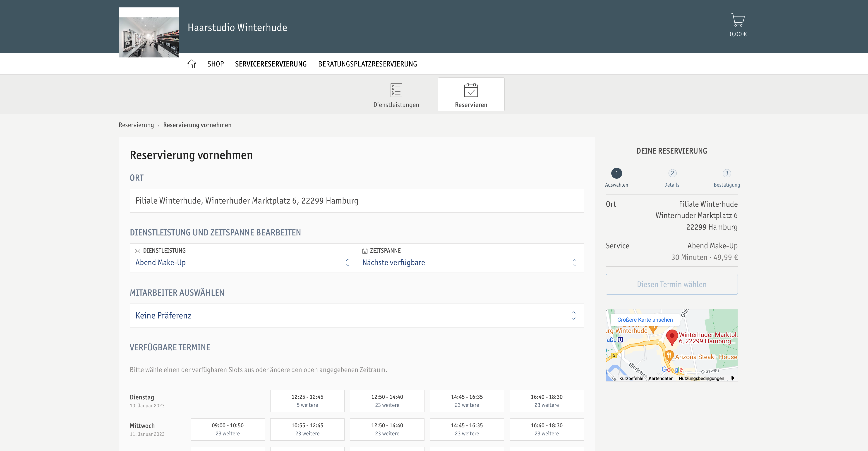Click the U-Bahn station icon on the map

620,339
